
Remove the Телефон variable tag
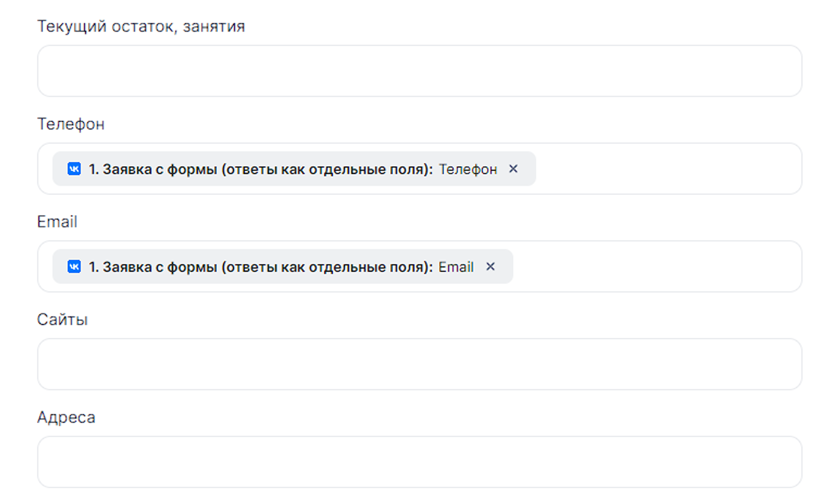click(x=513, y=169)
